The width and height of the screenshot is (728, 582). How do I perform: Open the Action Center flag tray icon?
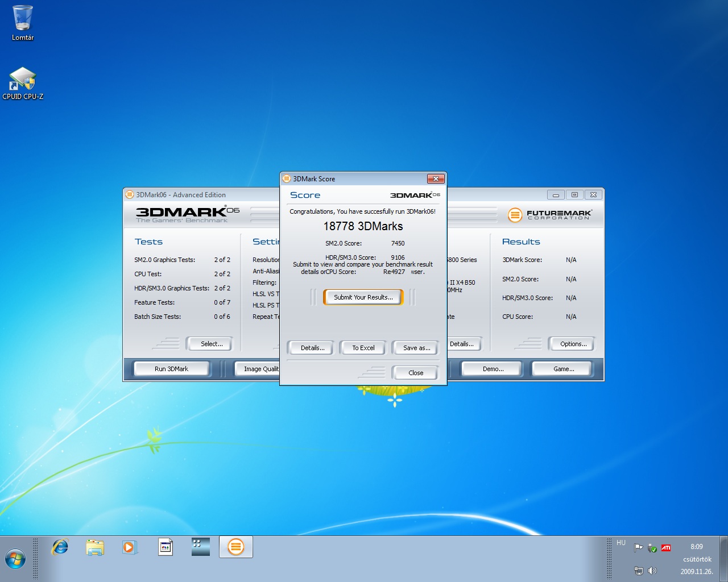tap(638, 548)
